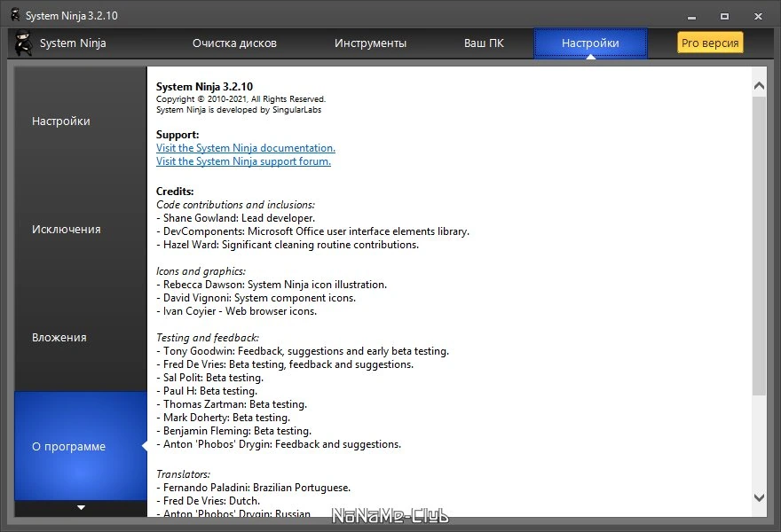Click the vertical scrollbar thumb
This screenshot has height=532, width=781.
pos(759,246)
